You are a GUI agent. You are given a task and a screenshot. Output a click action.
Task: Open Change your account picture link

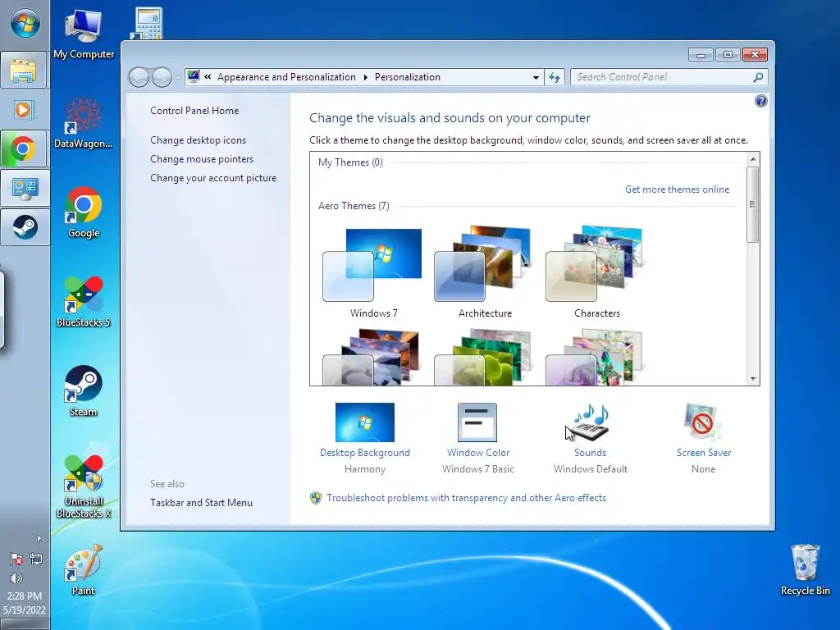(x=213, y=178)
